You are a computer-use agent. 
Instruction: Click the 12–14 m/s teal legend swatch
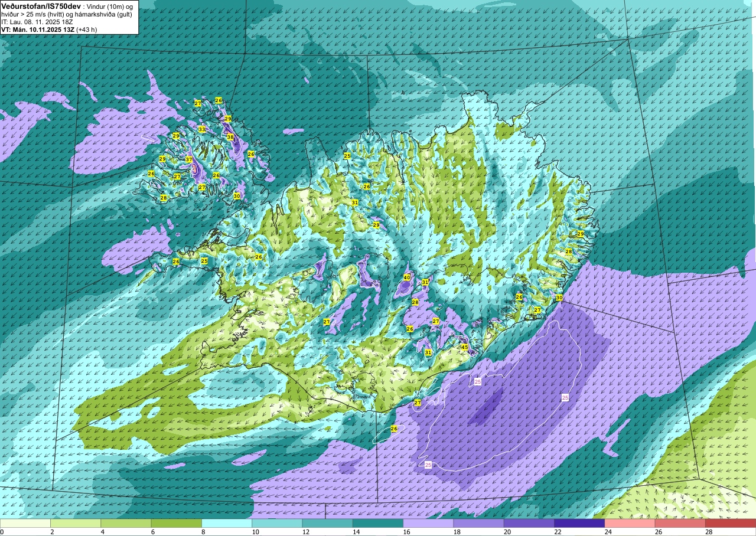click(x=327, y=523)
